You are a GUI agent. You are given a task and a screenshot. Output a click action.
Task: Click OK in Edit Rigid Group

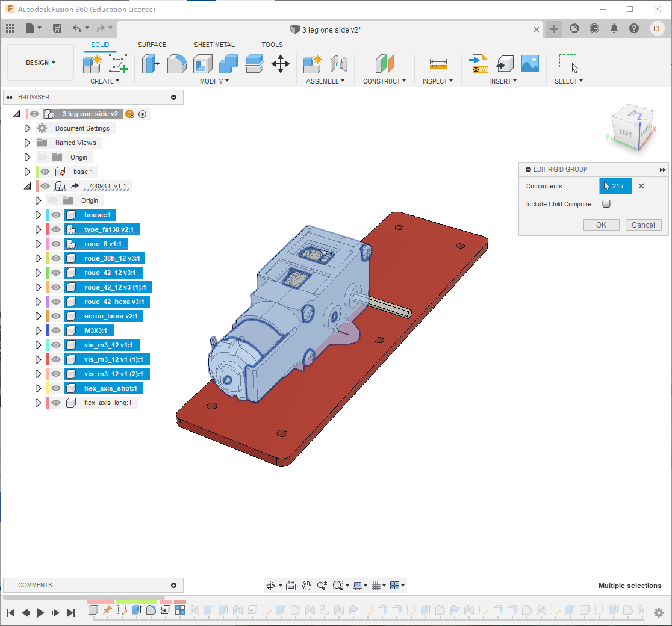pos(601,225)
